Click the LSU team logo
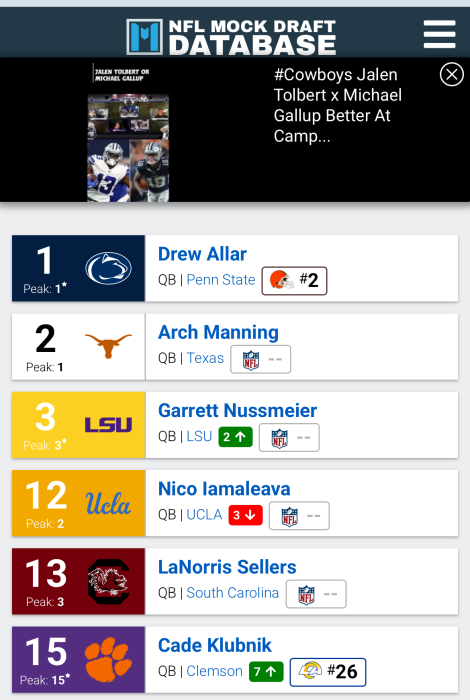The width and height of the screenshot is (470, 700). 108,425
